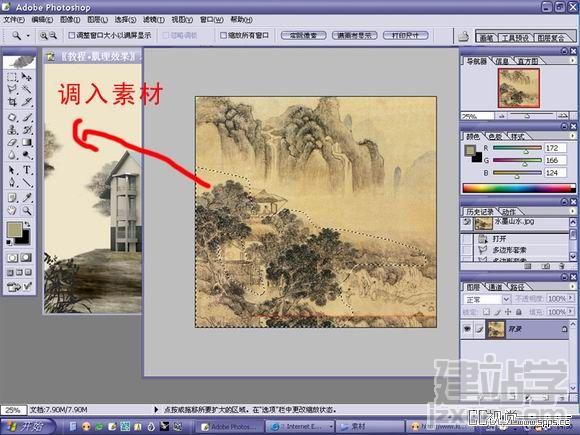
Task: Click Zoom Out mode in options bar
Action: (53, 36)
